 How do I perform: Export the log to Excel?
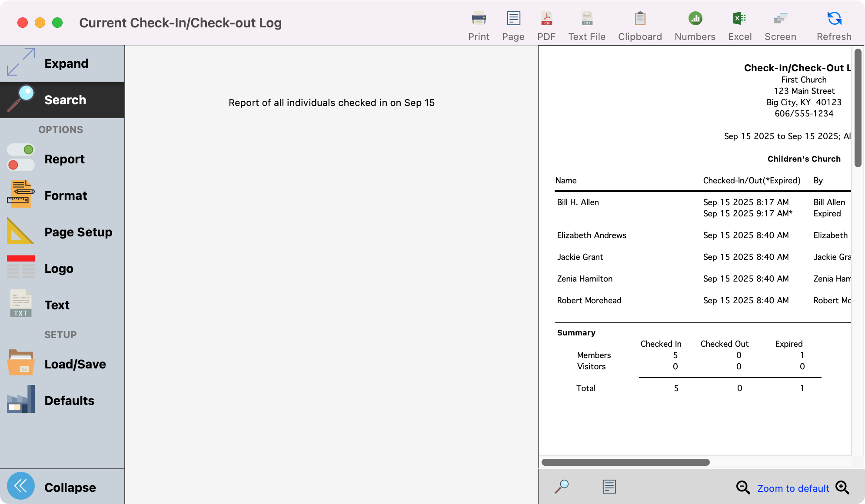pos(739,24)
